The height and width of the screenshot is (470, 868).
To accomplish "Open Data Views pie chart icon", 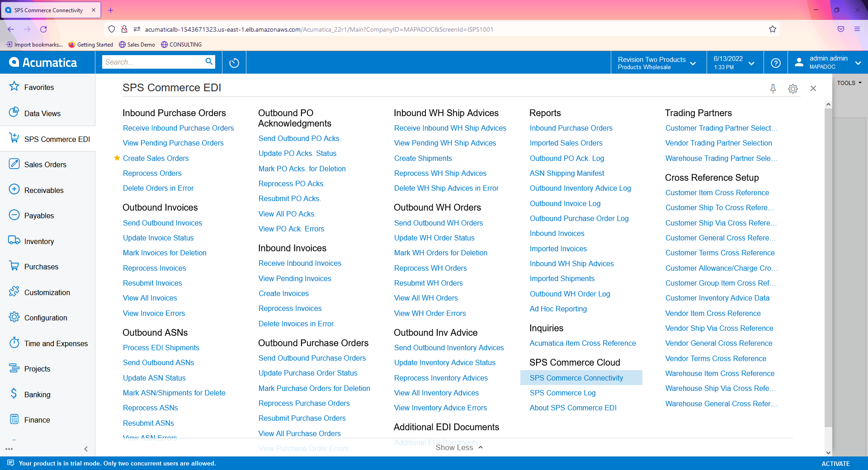I will pos(14,112).
